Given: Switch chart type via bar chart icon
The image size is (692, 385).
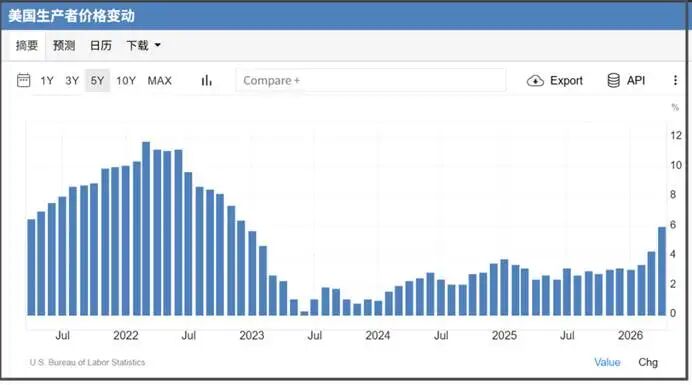Looking at the screenshot, I should [x=207, y=80].
